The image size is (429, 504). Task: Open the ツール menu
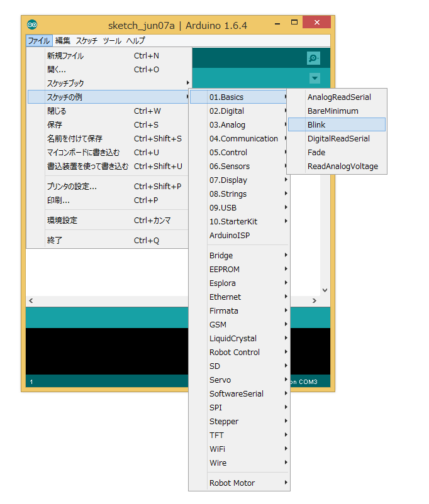pyautogui.click(x=112, y=41)
